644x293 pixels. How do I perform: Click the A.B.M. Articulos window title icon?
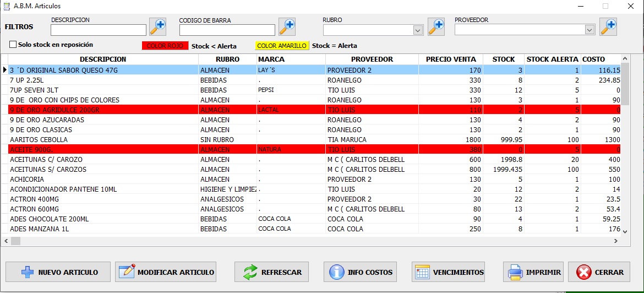(x=6, y=6)
